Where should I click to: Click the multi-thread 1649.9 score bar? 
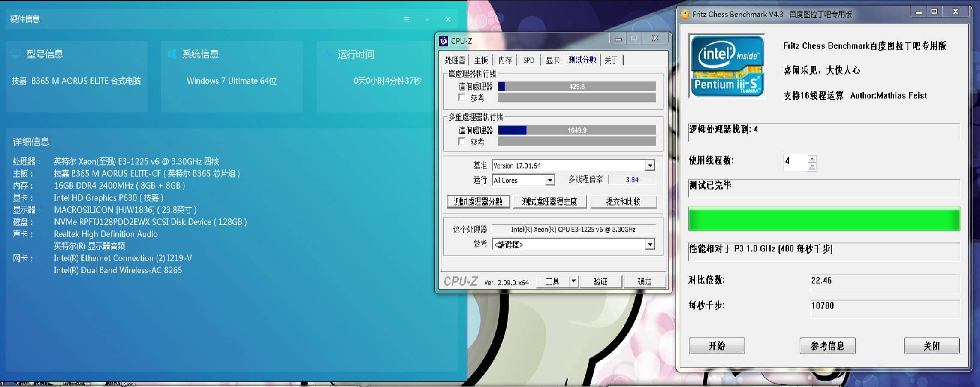point(577,130)
